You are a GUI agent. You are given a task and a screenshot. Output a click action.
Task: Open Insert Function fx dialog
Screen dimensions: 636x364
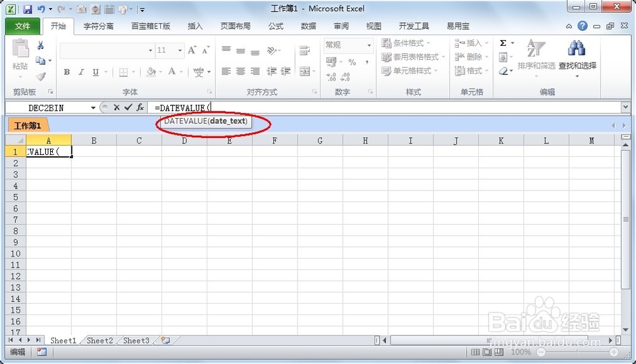140,107
